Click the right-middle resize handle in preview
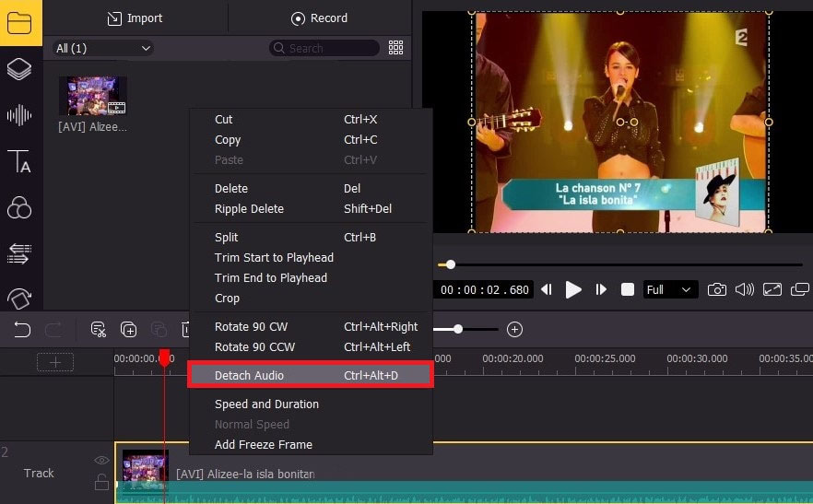 (x=769, y=123)
